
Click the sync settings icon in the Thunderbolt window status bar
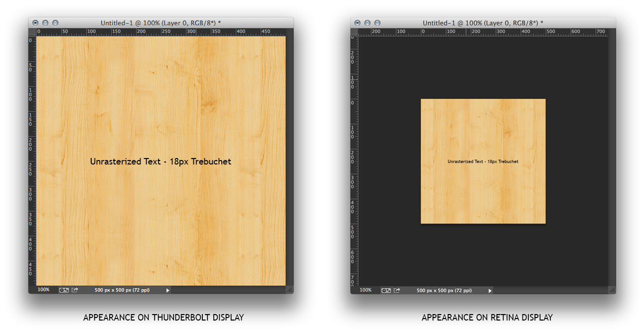pyautogui.click(x=64, y=290)
